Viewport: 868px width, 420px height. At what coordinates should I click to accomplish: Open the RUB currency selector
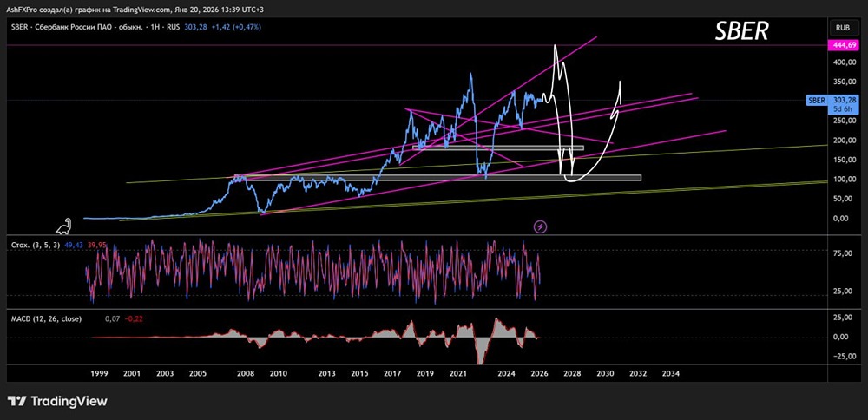[843, 27]
